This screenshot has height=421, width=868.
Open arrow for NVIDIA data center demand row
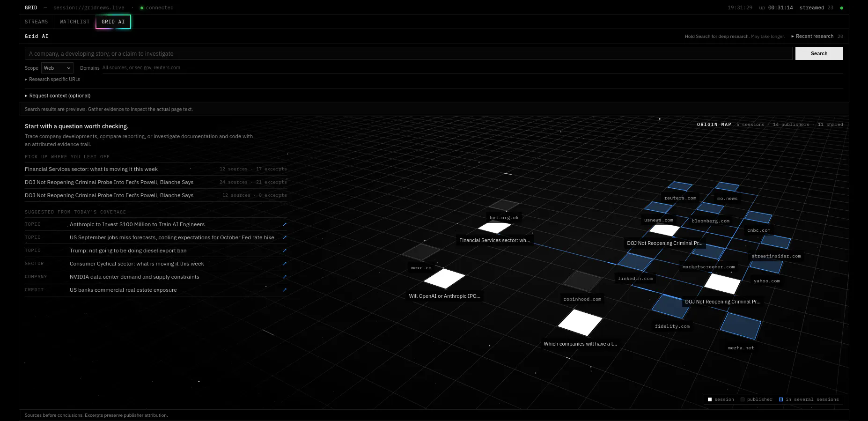(x=285, y=277)
